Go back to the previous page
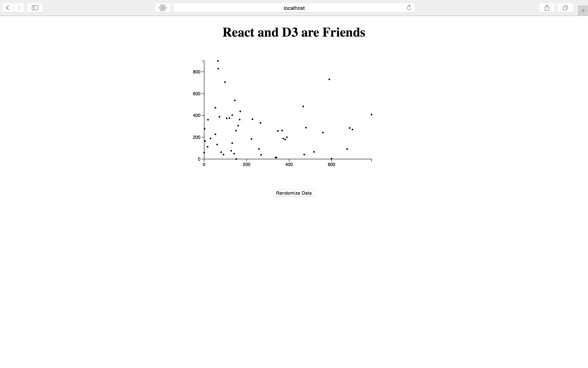Image resolution: width=588 pixels, height=368 pixels. pyautogui.click(x=8, y=8)
